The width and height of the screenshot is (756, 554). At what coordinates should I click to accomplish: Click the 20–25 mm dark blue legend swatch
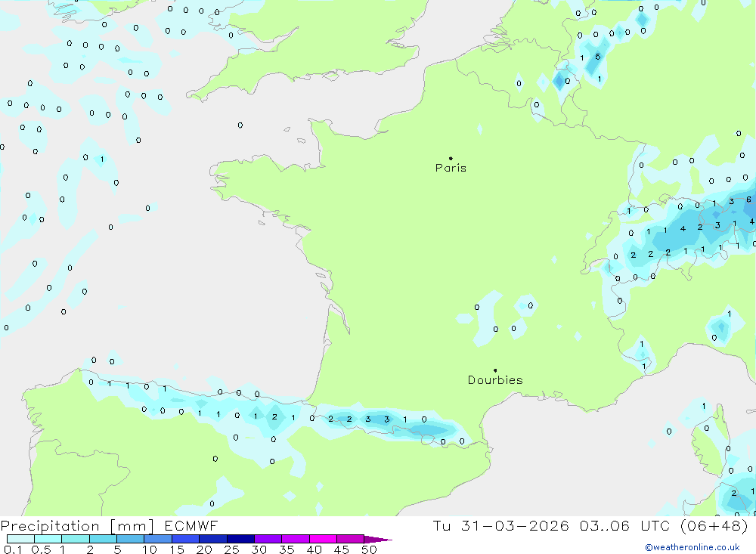pos(212,539)
